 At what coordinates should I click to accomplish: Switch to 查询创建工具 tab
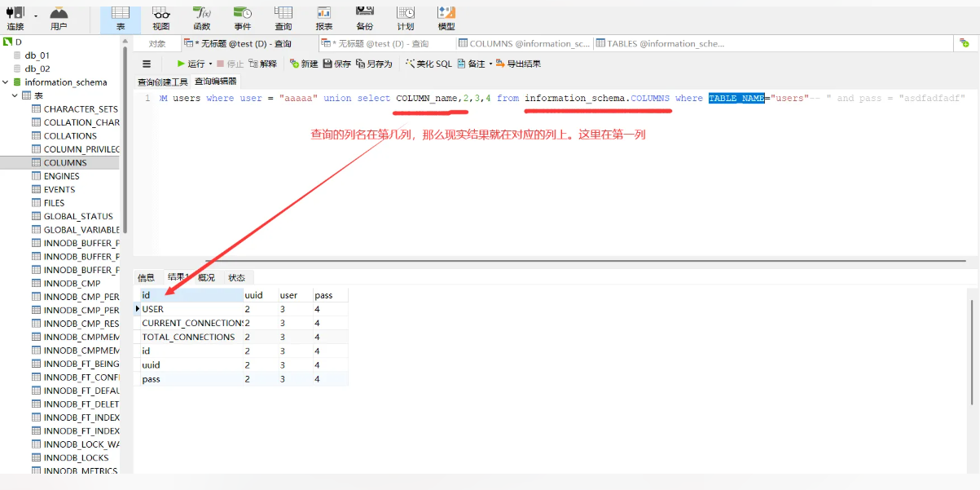coord(162,82)
